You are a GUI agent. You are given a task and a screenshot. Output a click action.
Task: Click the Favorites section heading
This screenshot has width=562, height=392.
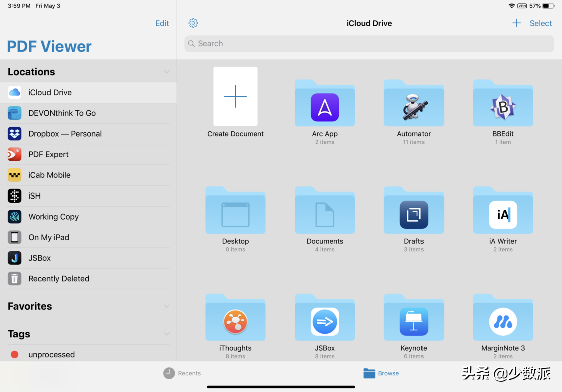point(30,306)
